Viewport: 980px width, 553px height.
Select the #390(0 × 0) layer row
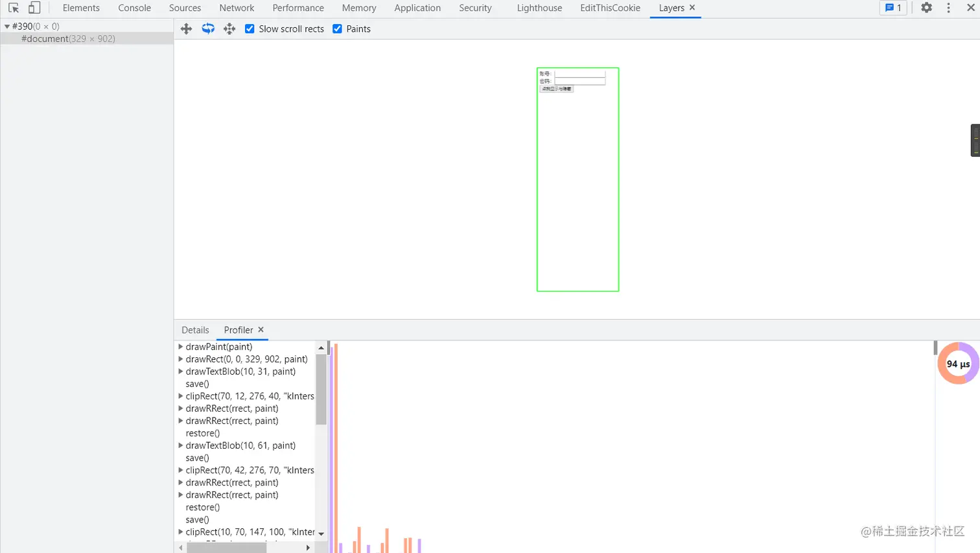click(87, 27)
